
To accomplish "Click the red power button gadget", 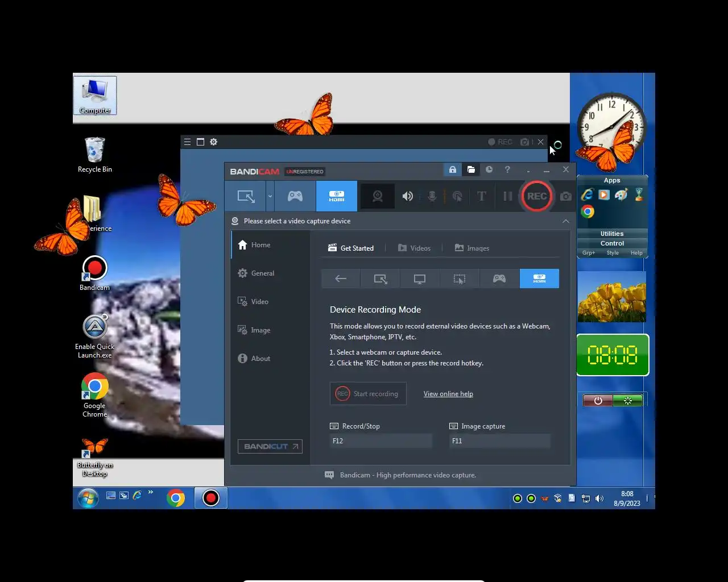I will [598, 401].
